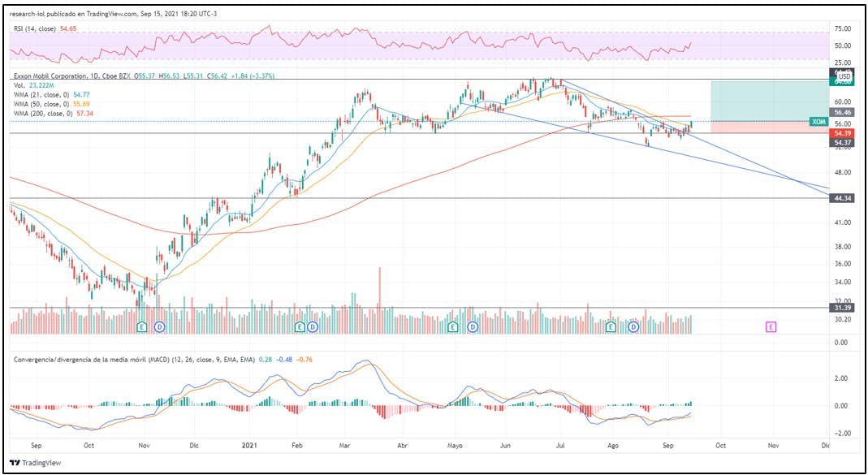Screen dimensions: 868x475
Task: Select the WMA (21, close, 0) legend
Action: [x=41, y=95]
